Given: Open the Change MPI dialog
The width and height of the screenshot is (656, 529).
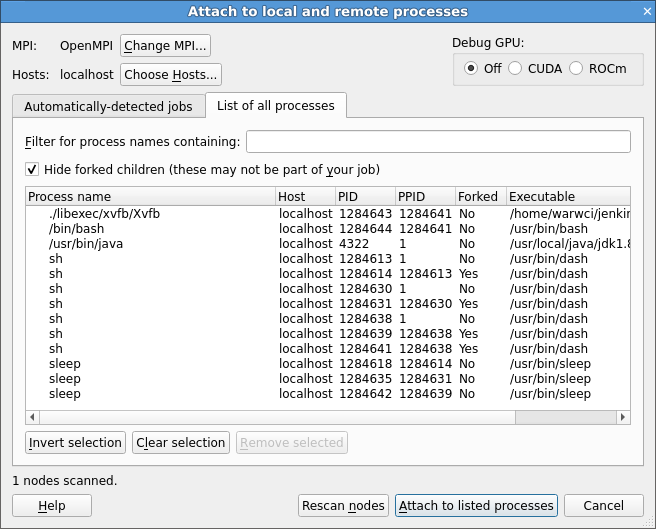Looking at the screenshot, I should 165,45.
